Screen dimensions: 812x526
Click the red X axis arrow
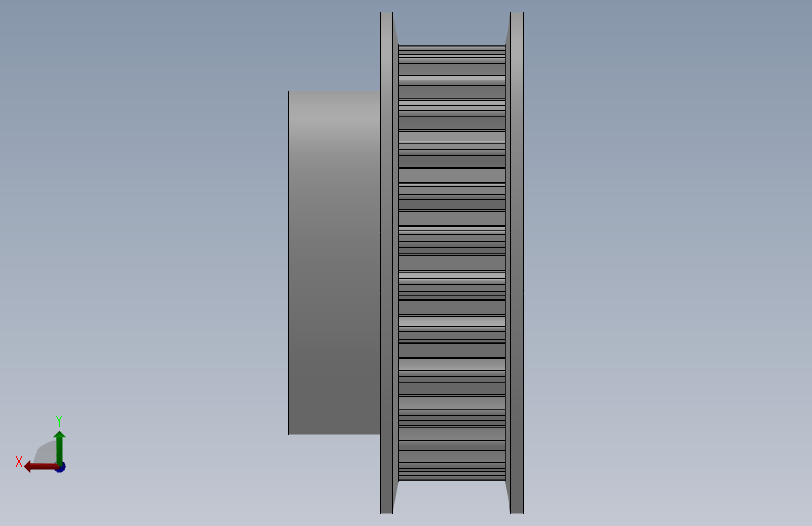pos(41,467)
